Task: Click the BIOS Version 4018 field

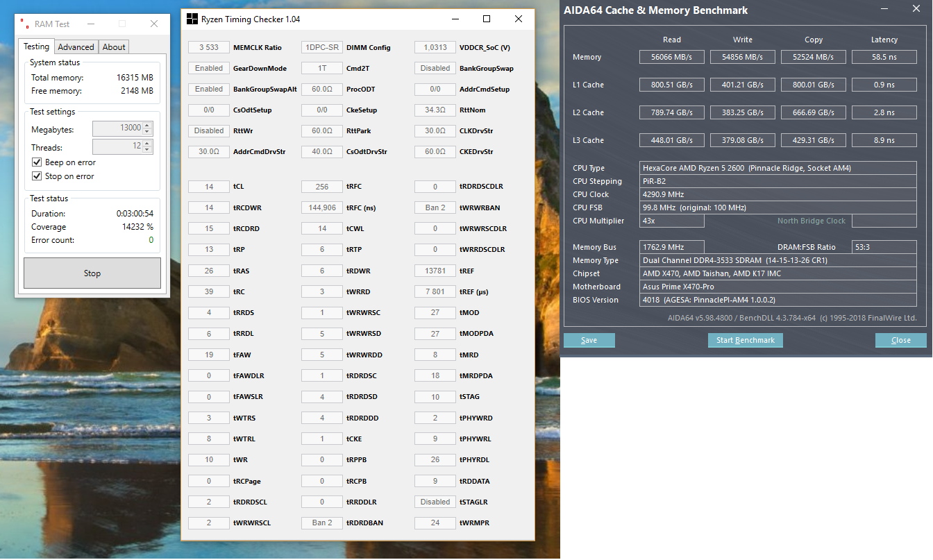Action: click(778, 300)
